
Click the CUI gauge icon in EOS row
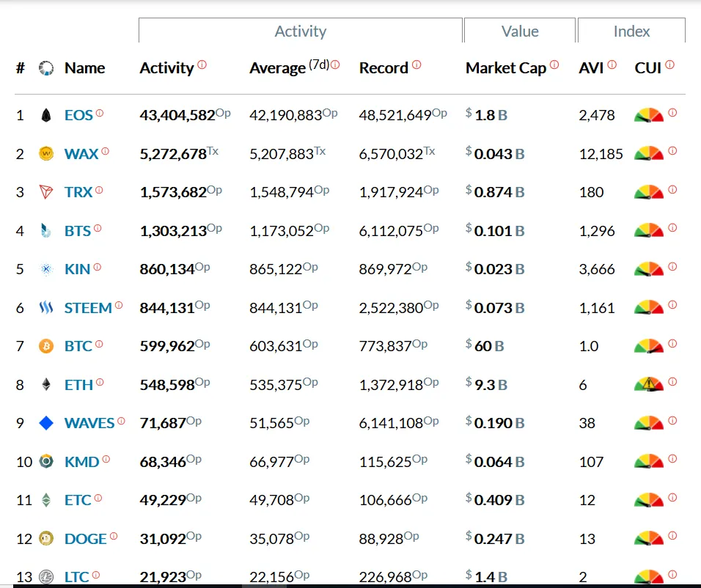click(649, 115)
